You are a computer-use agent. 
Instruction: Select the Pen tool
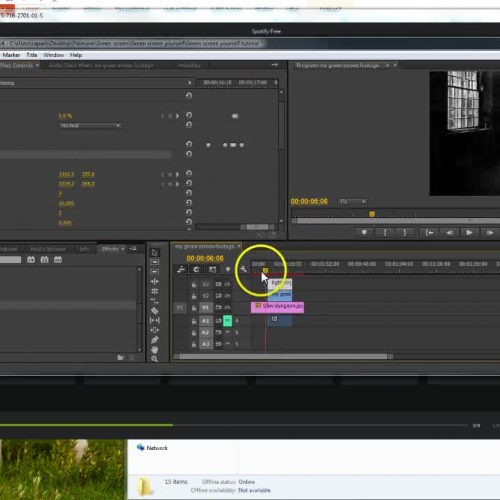[x=155, y=340]
